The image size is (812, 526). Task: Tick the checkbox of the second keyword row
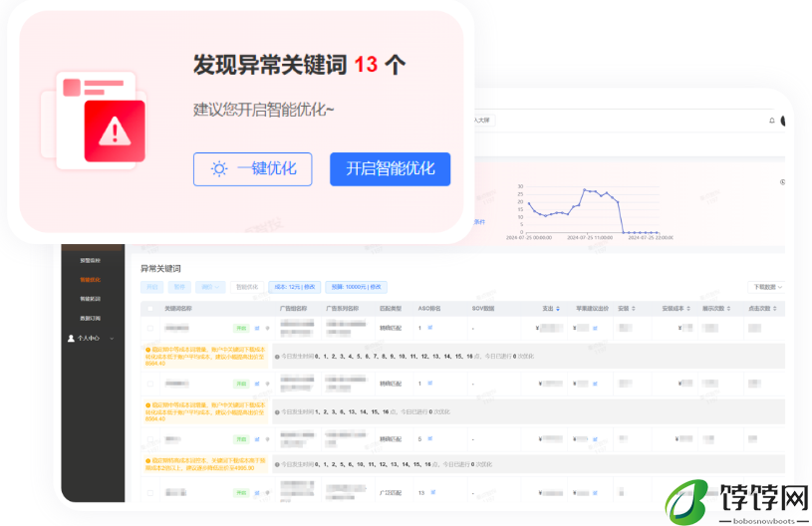click(x=150, y=384)
